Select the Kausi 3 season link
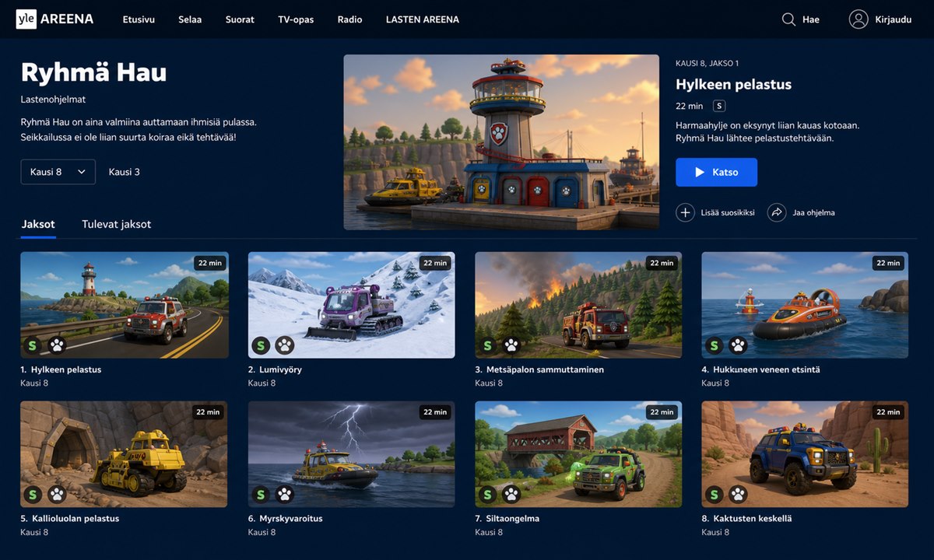The image size is (934, 560). 125,172
